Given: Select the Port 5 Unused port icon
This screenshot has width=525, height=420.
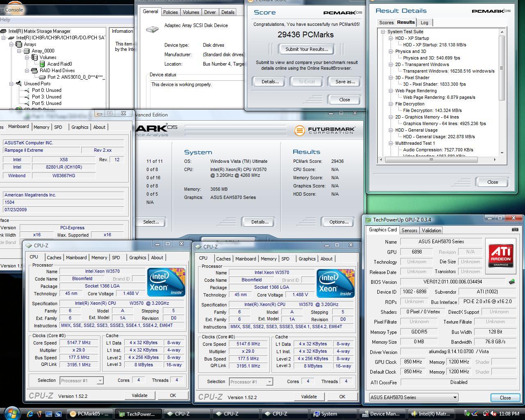Looking at the screenshot, I should click(x=27, y=103).
